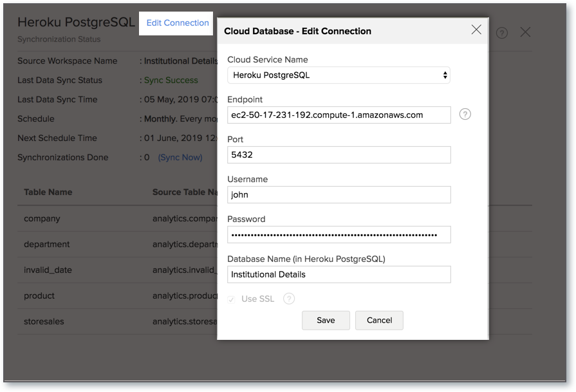Viewport: 576px width, 392px height.
Task: Click the Database Name input field
Action: (x=339, y=274)
